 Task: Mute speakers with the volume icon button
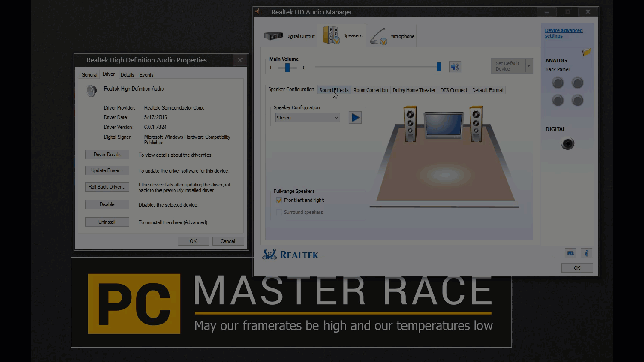point(455,67)
